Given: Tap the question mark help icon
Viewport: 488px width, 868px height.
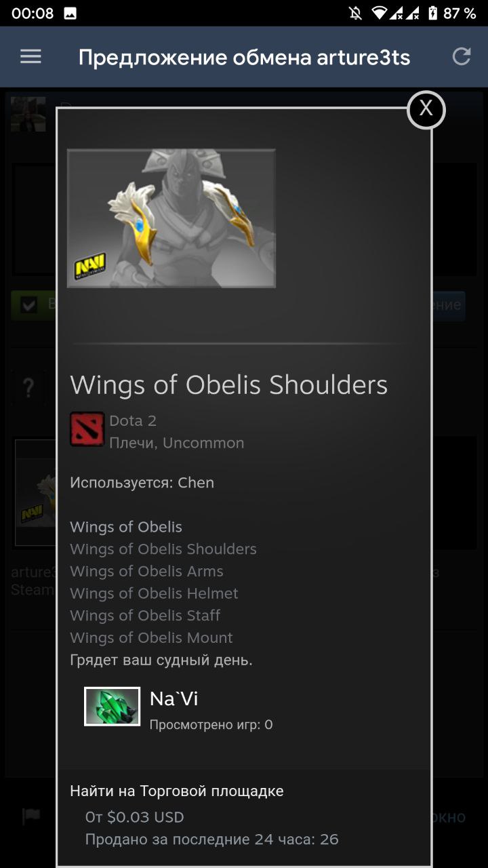Looking at the screenshot, I should [28, 388].
